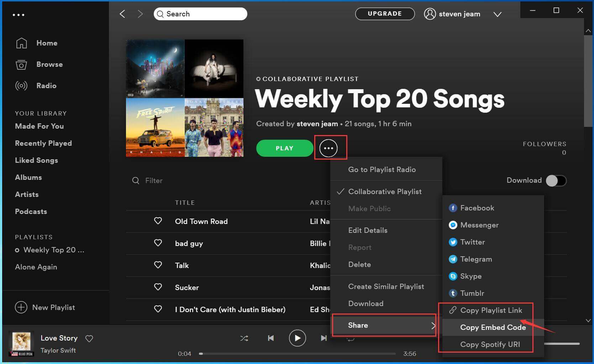Image resolution: width=594 pixels, height=364 pixels.
Task: Go forward with the right arrow
Action: click(140, 14)
